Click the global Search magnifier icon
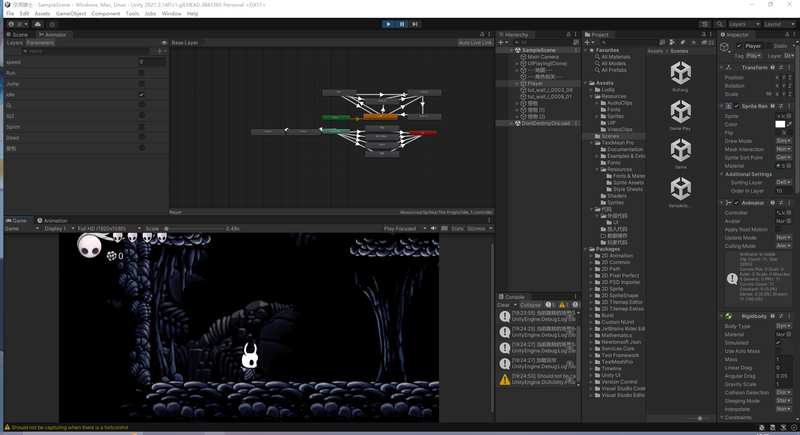This screenshot has width=800, height=435. (x=719, y=24)
